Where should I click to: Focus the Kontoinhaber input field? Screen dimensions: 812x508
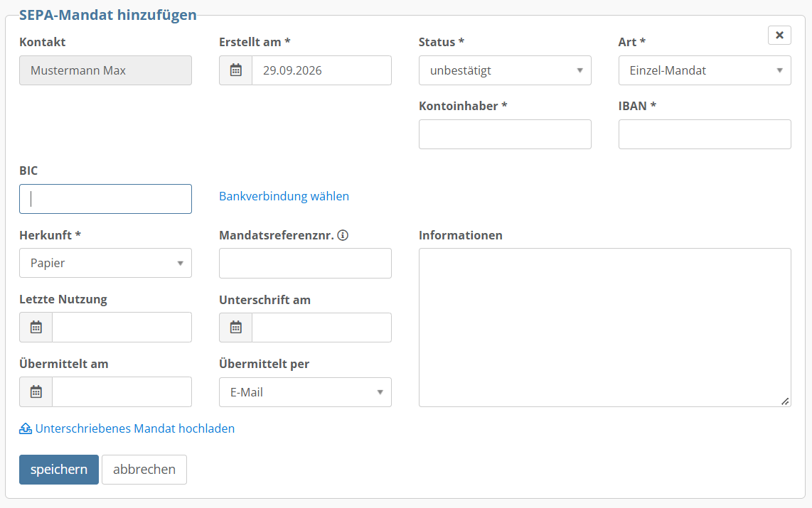(x=505, y=134)
